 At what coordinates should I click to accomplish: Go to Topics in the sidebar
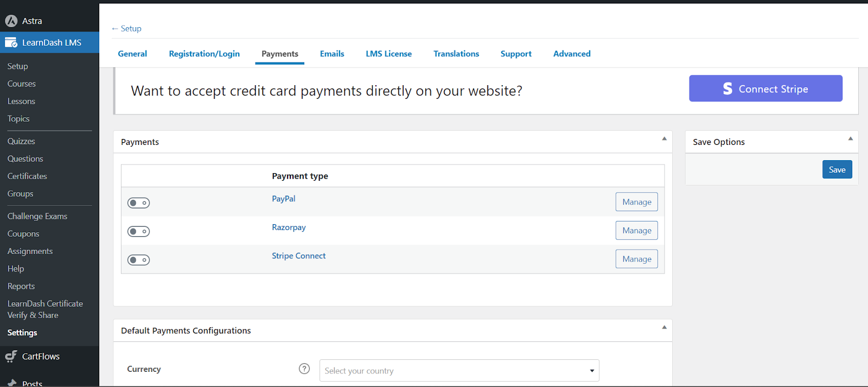click(x=18, y=118)
